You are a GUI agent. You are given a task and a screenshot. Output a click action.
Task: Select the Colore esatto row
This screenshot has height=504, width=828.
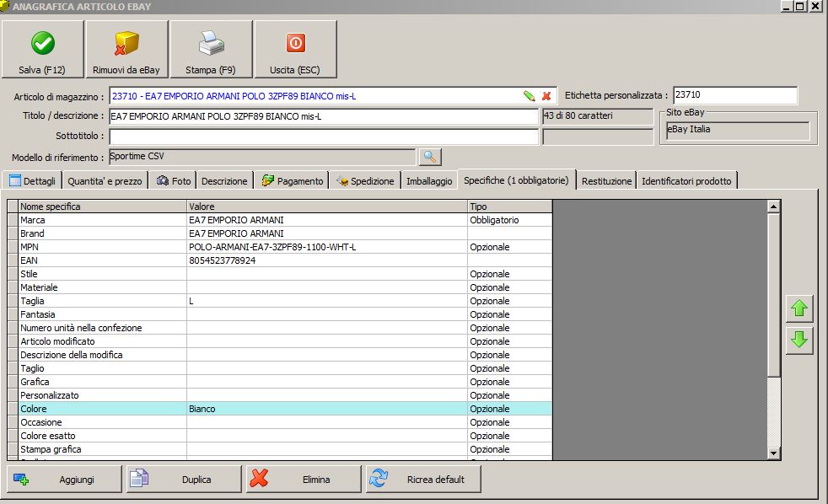point(285,436)
